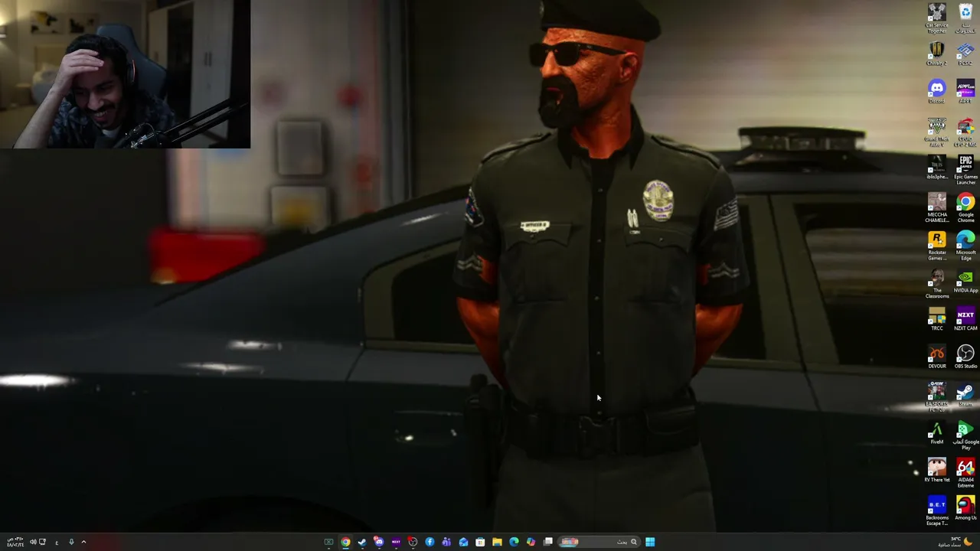
Task: Open the Recycle Bin on desktop
Action: [x=965, y=18]
